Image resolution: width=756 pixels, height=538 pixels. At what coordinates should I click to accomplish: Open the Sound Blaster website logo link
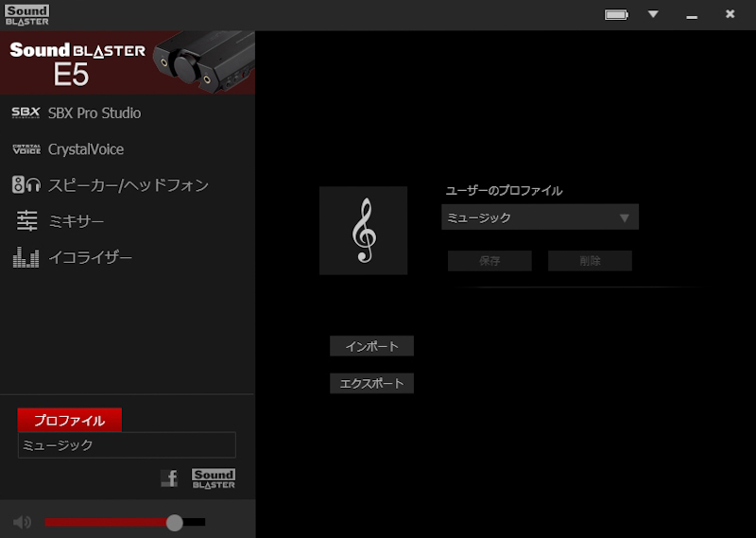pyautogui.click(x=214, y=478)
